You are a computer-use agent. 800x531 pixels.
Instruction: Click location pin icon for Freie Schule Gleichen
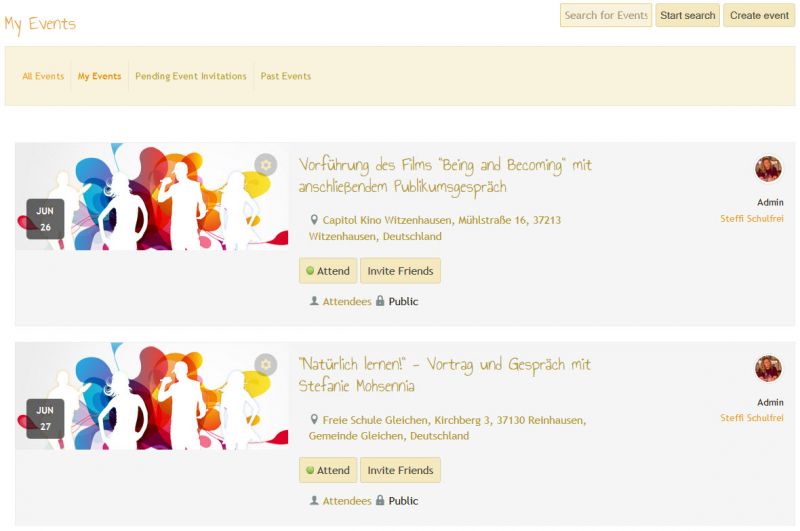pyautogui.click(x=314, y=419)
